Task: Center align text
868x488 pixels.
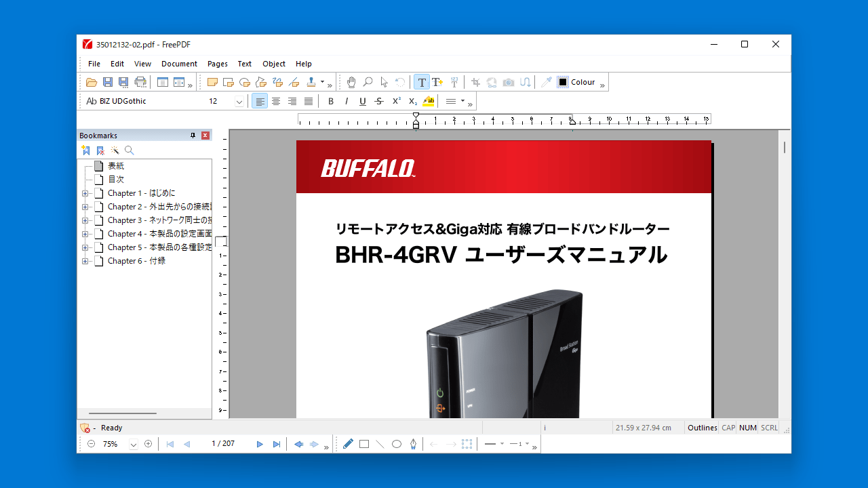Action: [x=276, y=101]
